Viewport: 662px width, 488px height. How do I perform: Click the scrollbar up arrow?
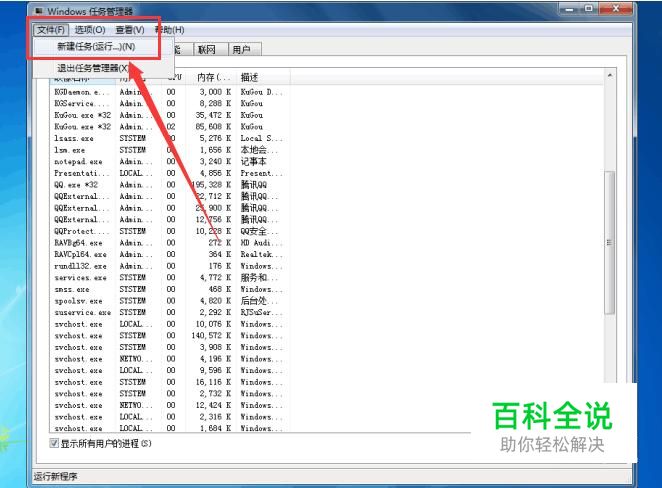click(610, 76)
